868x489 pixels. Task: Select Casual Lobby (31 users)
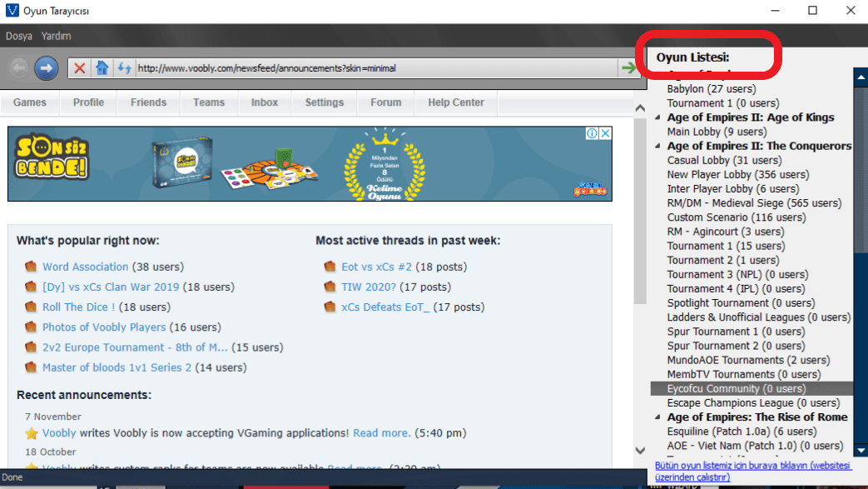724,160
